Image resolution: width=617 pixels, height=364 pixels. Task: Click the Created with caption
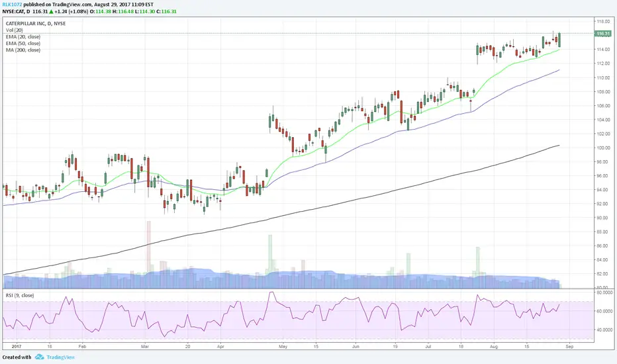(x=17, y=357)
